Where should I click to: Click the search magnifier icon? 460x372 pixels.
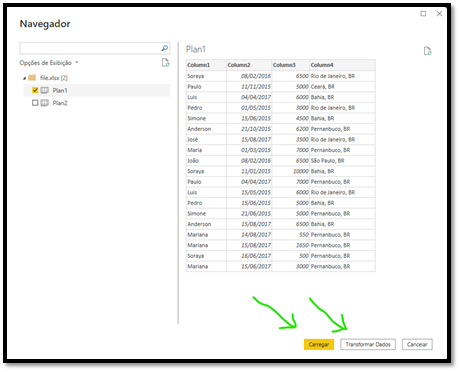pyautogui.click(x=164, y=48)
